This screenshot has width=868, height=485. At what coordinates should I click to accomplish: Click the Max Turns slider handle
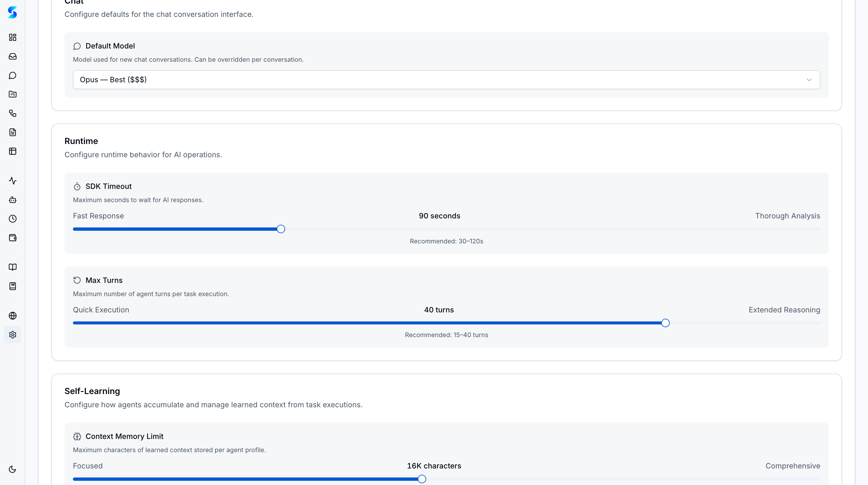coord(665,323)
